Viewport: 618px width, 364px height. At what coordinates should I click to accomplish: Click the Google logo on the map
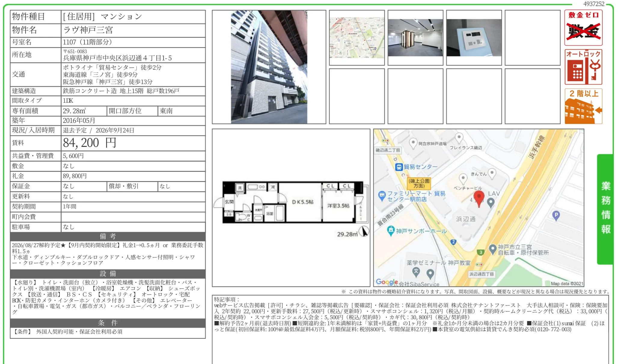pos(387,282)
